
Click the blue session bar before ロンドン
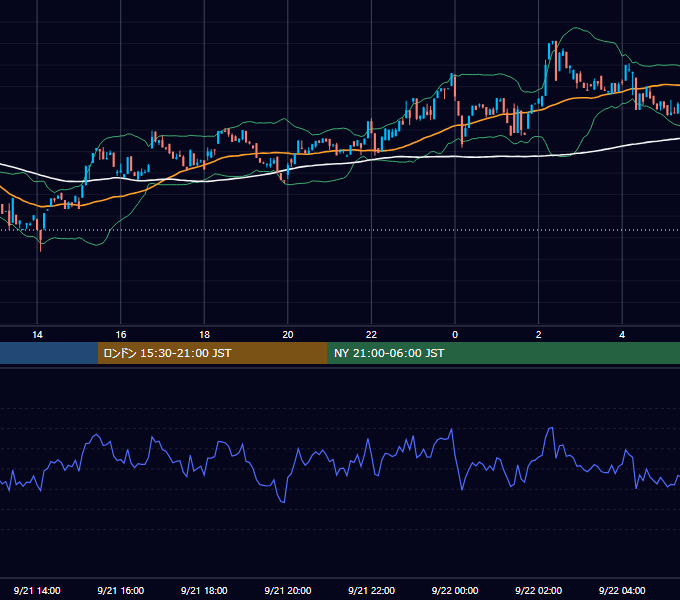tap(49, 353)
